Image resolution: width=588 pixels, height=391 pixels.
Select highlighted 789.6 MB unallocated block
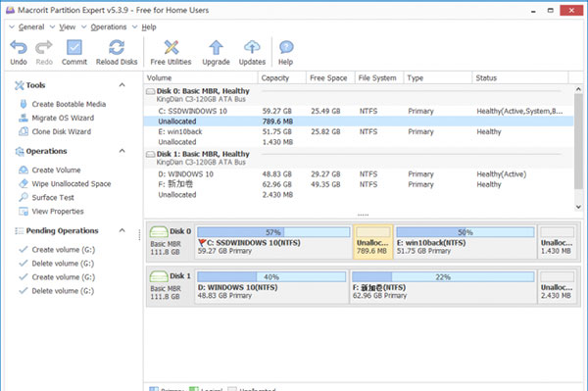click(x=373, y=242)
